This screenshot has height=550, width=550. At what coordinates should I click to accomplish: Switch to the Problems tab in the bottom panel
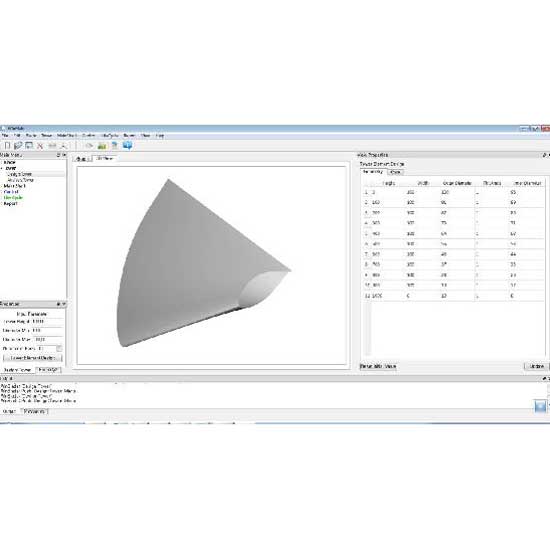(34, 411)
